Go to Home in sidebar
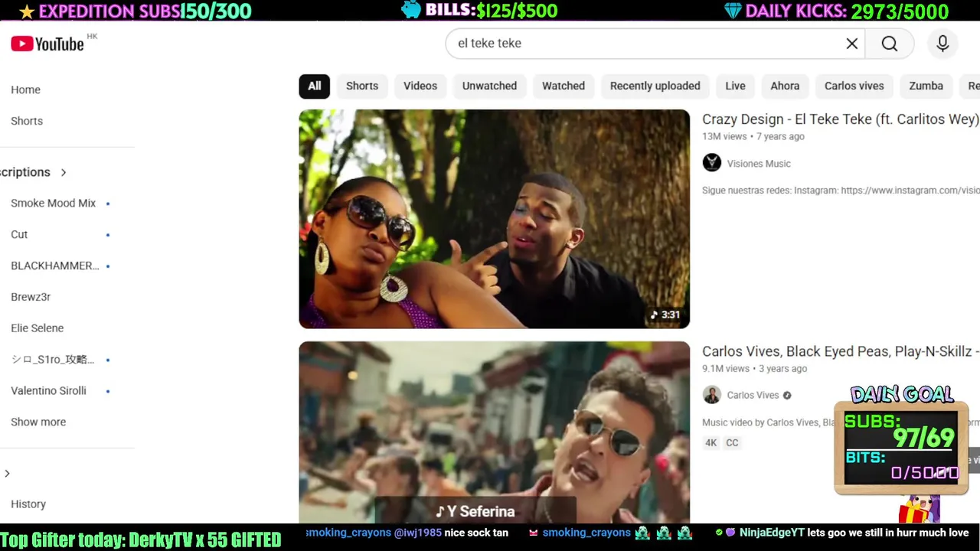 [x=25, y=90]
